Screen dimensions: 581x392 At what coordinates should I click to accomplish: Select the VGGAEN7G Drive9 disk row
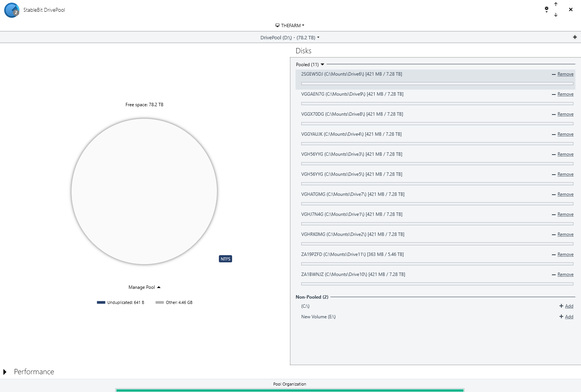coord(435,99)
